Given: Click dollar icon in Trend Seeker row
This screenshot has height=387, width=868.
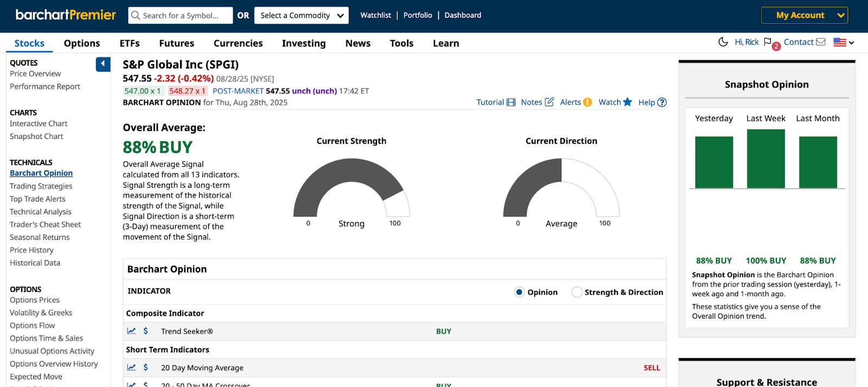Looking at the screenshot, I should (x=145, y=331).
